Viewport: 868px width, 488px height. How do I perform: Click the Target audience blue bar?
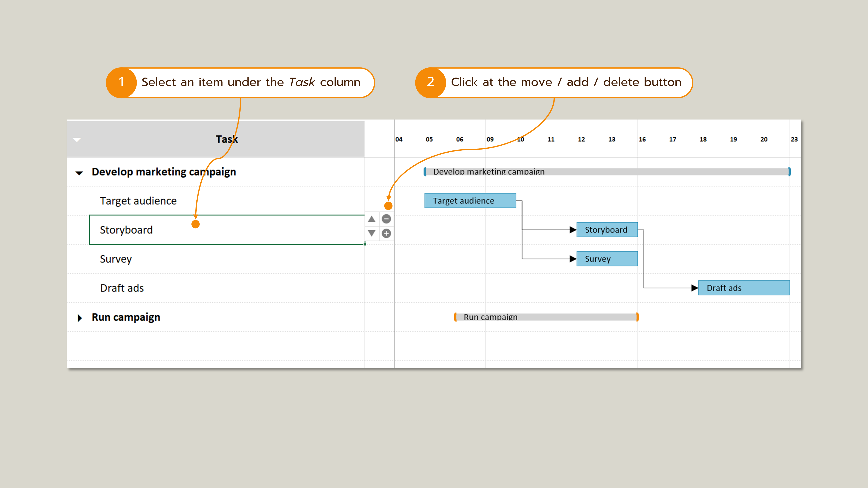(x=470, y=201)
